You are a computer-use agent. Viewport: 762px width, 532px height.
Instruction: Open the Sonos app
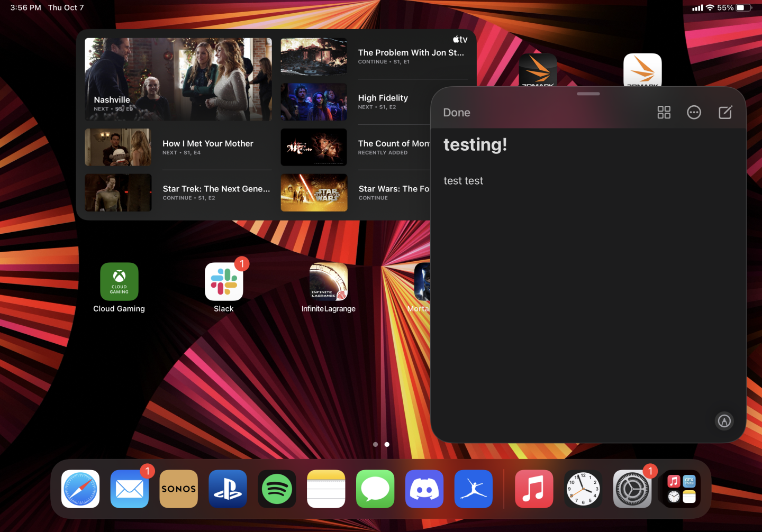pyautogui.click(x=178, y=489)
